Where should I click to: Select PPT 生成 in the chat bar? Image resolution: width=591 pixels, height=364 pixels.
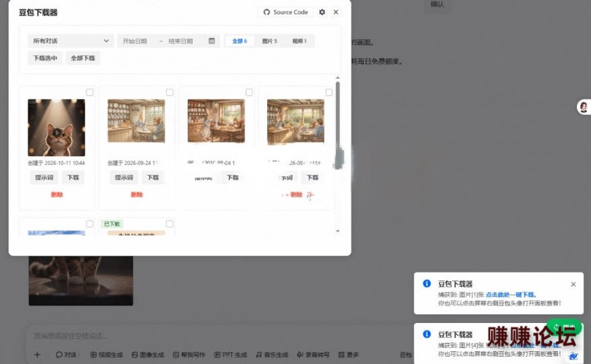tap(231, 355)
